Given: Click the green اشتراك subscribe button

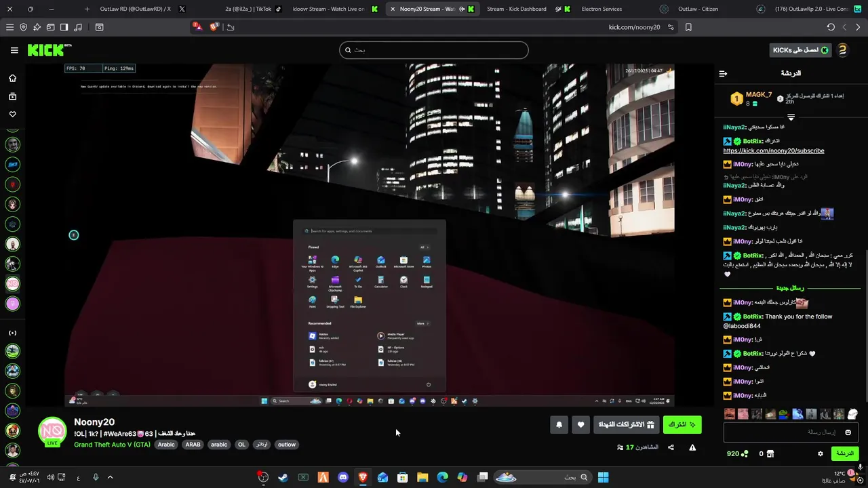Looking at the screenshot, I should 682,425.
